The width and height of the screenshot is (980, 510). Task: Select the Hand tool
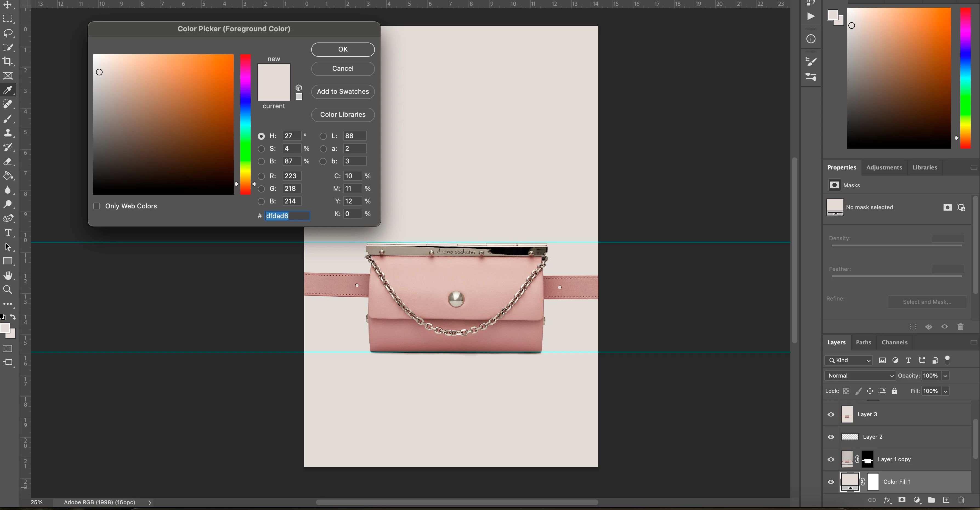(8, 275)
